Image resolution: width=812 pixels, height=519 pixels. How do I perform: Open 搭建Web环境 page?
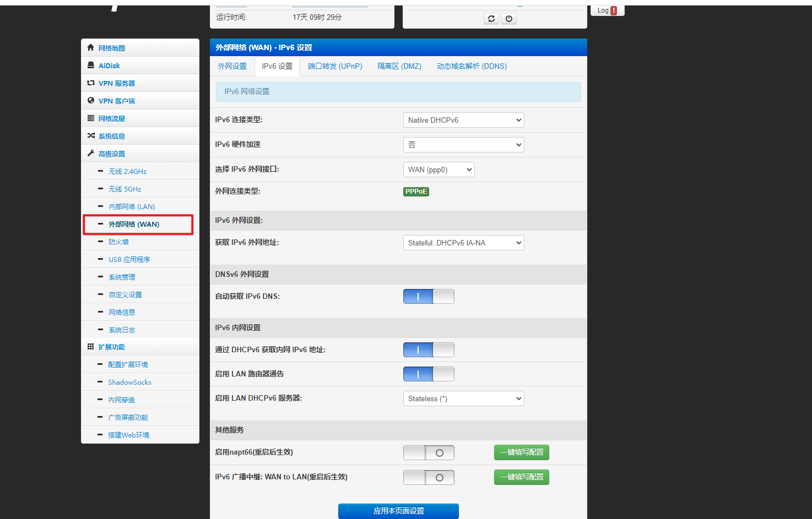pos(128,435)
